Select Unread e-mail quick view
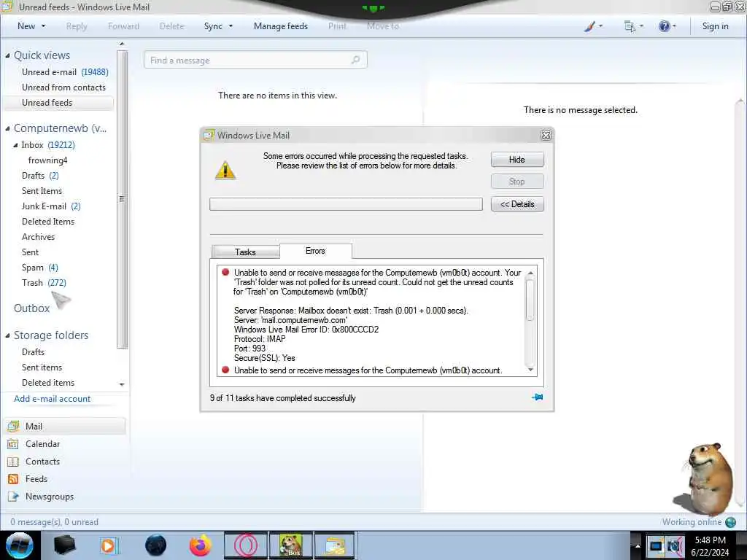This screenshot has height=560, width=747. tap(65, 72)
